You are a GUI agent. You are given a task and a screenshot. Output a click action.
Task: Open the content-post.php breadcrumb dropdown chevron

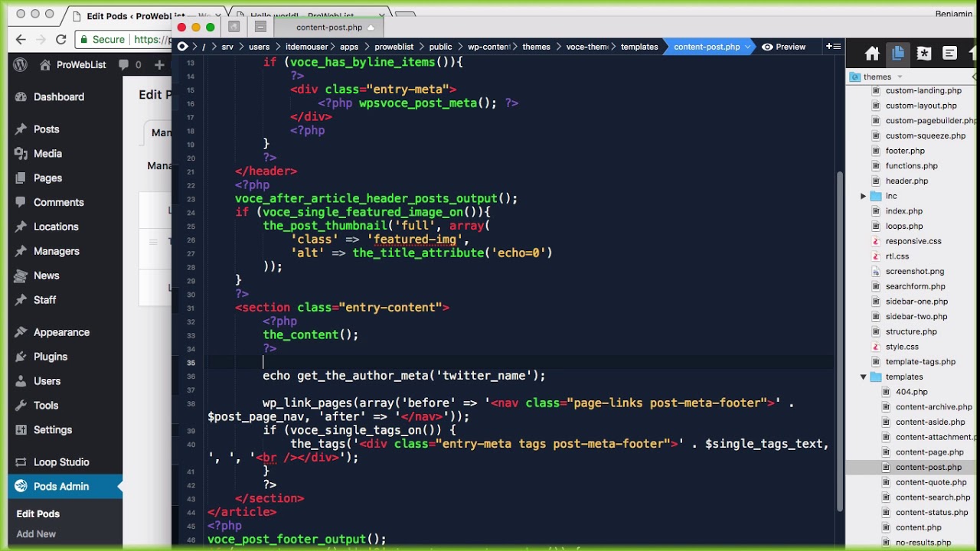point(748,47)
